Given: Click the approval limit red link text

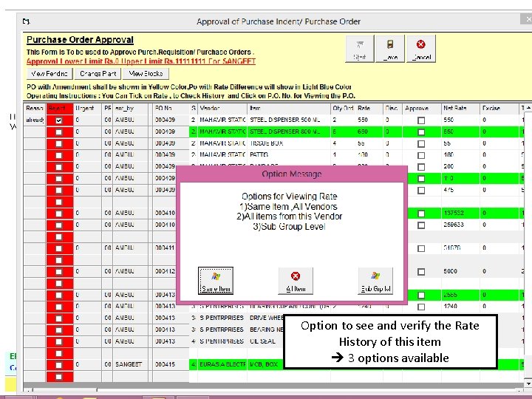Looking at the screenshot, I should tap(141, 61).
